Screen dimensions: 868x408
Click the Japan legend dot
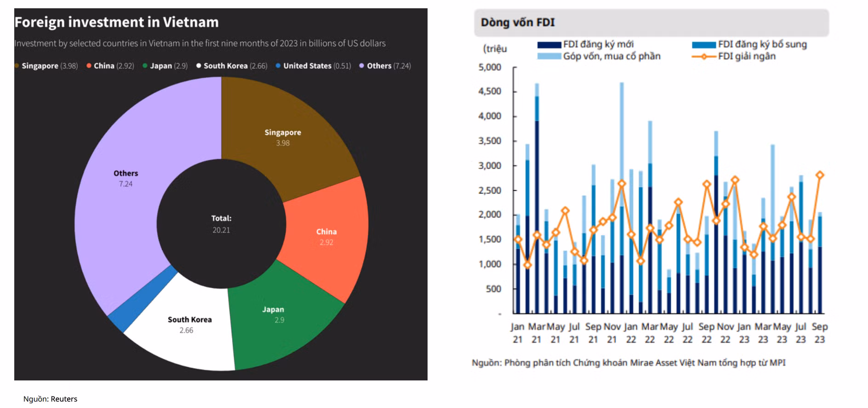pos(145,66)
